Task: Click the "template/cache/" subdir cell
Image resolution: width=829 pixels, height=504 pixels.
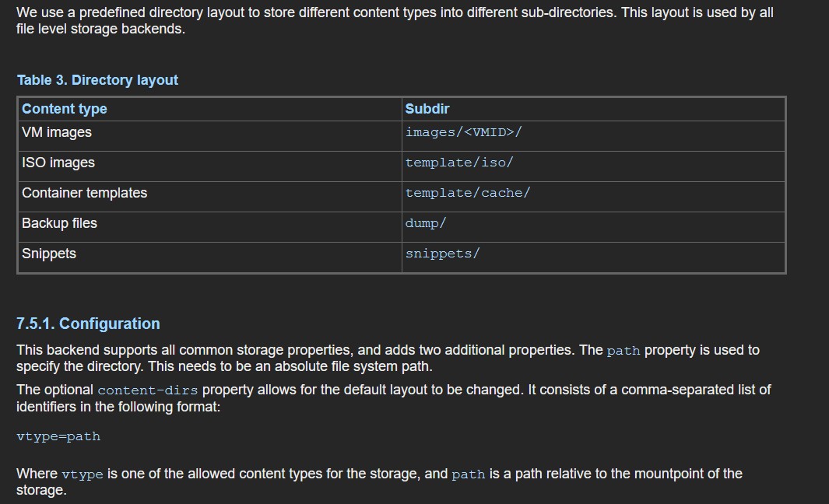Action: [x=467, y=193]
